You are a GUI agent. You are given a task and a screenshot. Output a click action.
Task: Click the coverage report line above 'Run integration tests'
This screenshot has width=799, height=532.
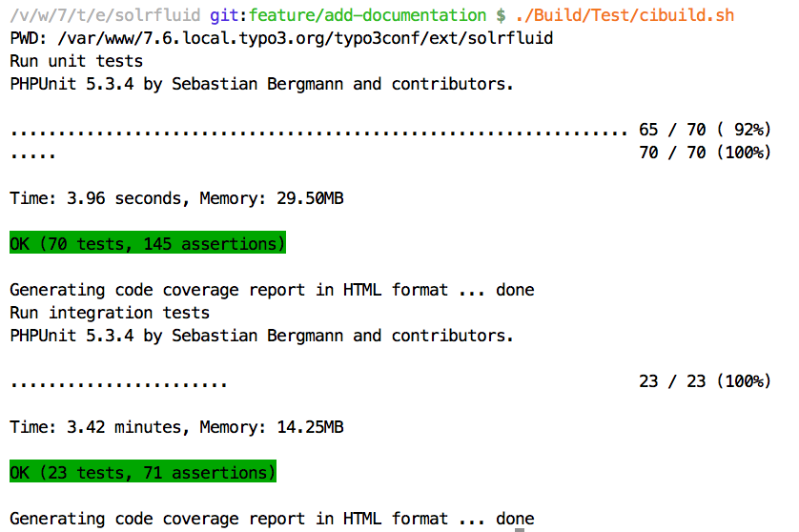[272, 290]
